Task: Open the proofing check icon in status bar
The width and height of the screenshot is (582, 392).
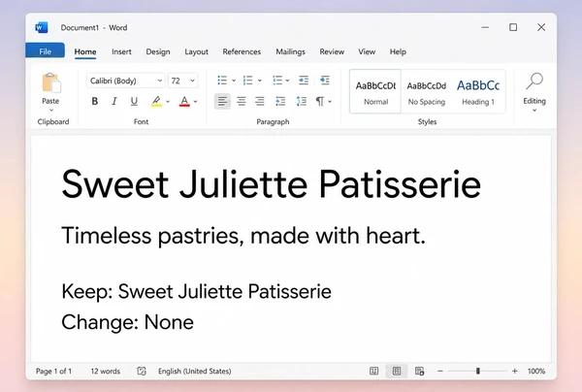Action: pos(142,371)
